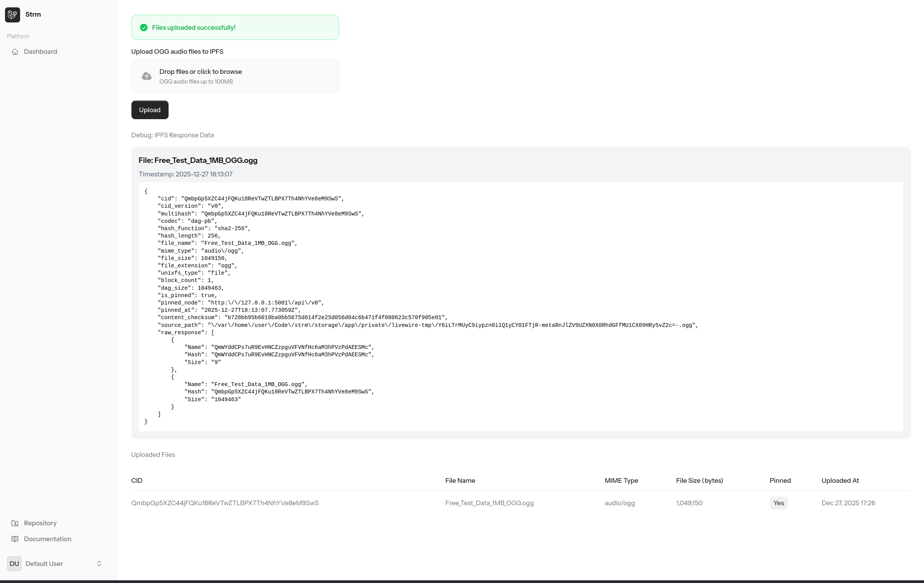Click the Strm logo icon

click(12, 15)
